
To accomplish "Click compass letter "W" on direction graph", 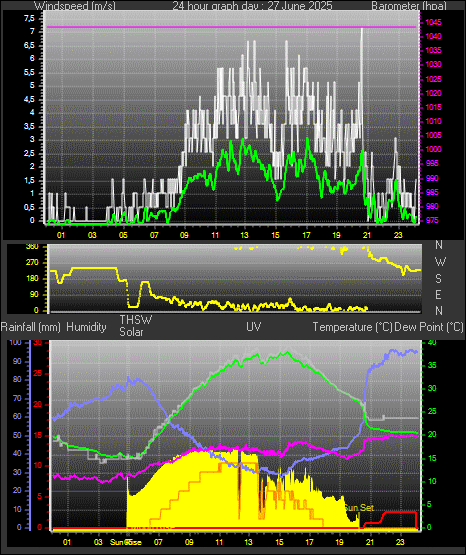I will (x=440, y=262).
